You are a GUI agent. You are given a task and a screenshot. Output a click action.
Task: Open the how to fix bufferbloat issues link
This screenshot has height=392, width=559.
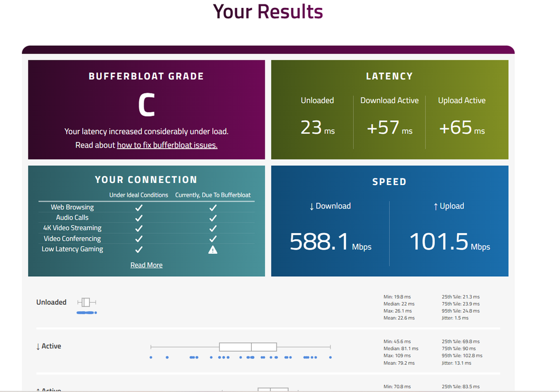click(x=167, y=145)
